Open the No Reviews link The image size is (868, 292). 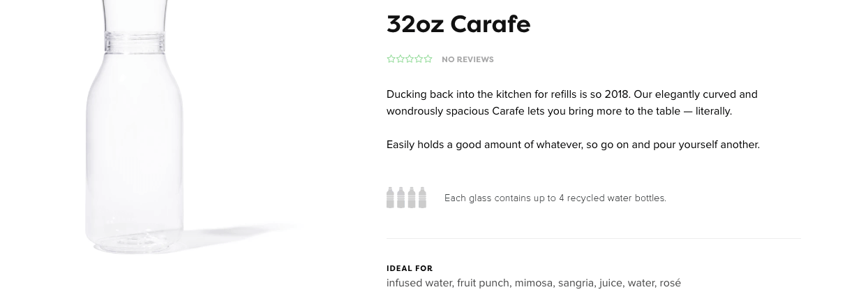[467, 59]
